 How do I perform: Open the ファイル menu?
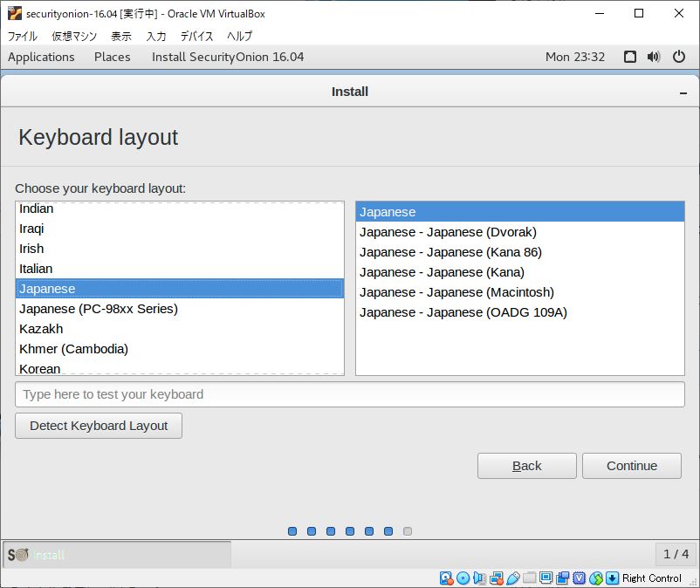tap(23, 36)
